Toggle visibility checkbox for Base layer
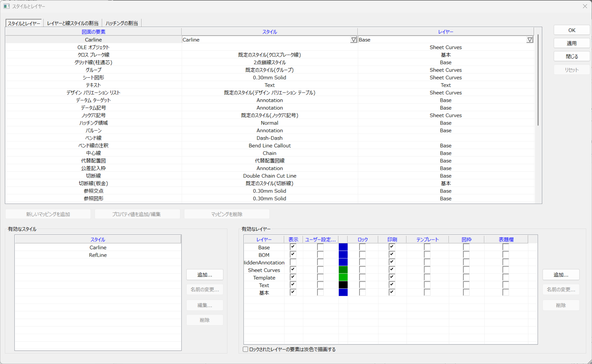592x364 pixels. click(293, 247)
